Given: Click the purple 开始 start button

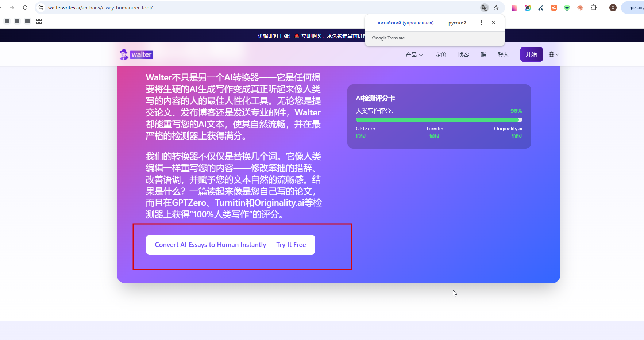Looking at the screenshot, I should click(x=531, y=54).
